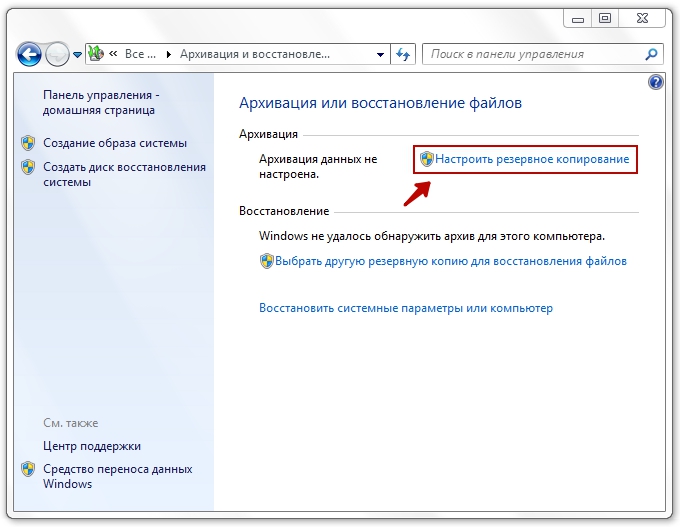
Task: Click shield icon beside 'Создание образа системы'
Action: click(28, 143)
